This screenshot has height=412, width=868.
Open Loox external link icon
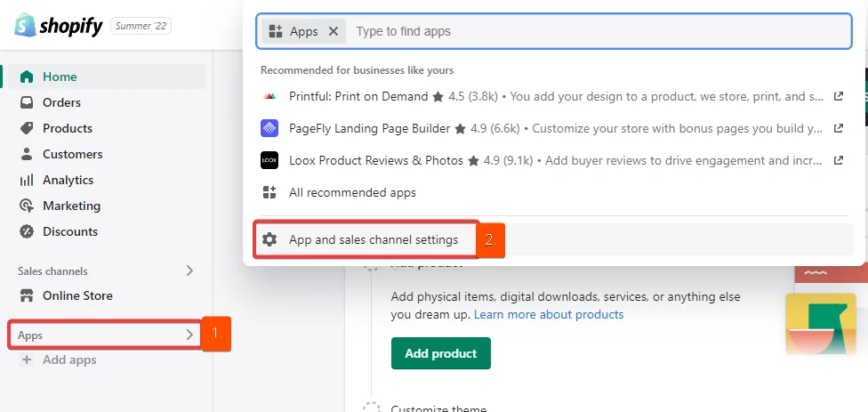[838, 160]
